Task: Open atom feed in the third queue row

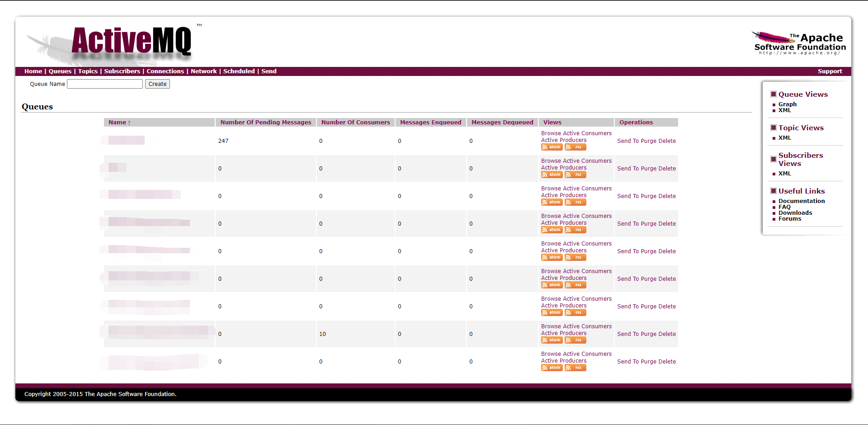Action: tap(552, 203)
